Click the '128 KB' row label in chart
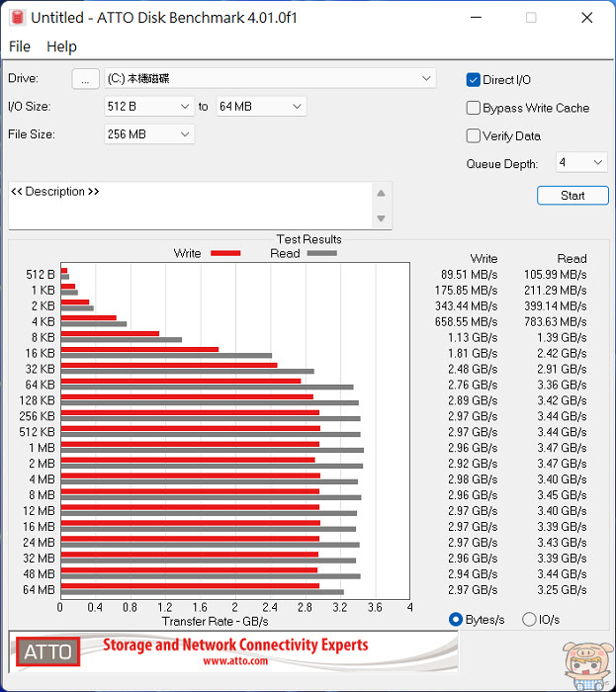 coord(37,400)
